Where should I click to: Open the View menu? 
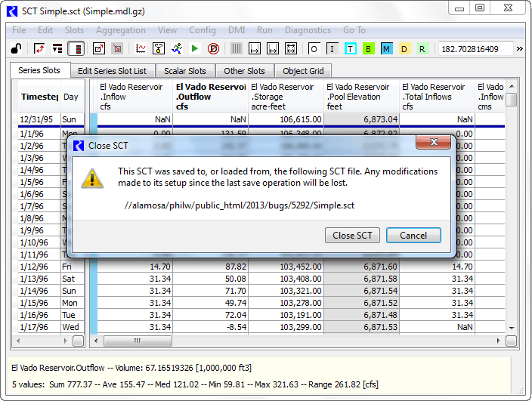tap(167, 30)
